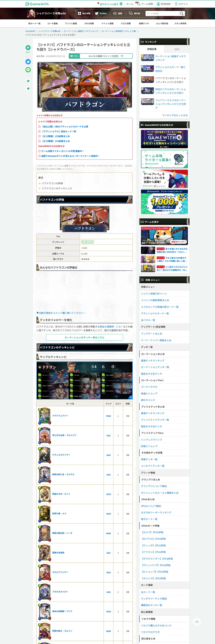Open 安らぎの女神・プルメリア card link

tap(64, 435)
